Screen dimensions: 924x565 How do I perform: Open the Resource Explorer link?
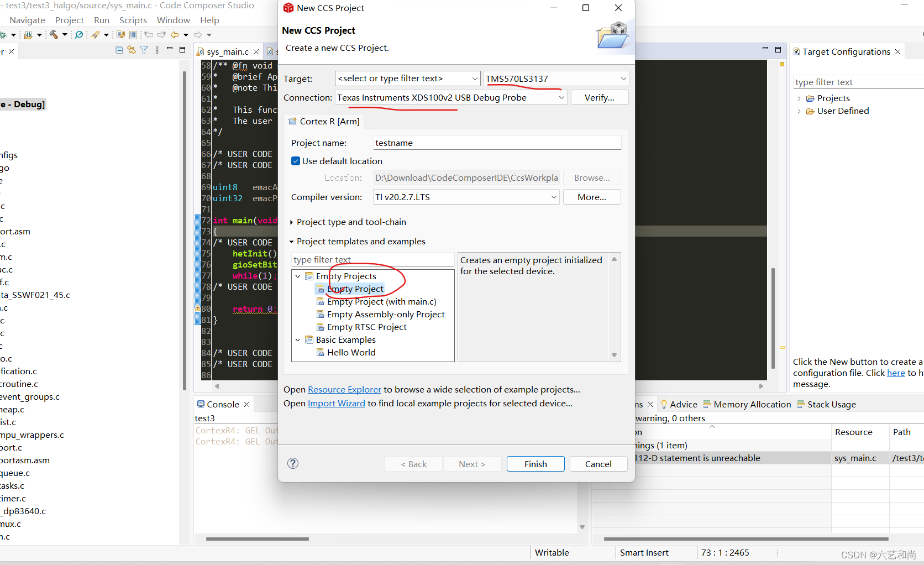point(344,389)
